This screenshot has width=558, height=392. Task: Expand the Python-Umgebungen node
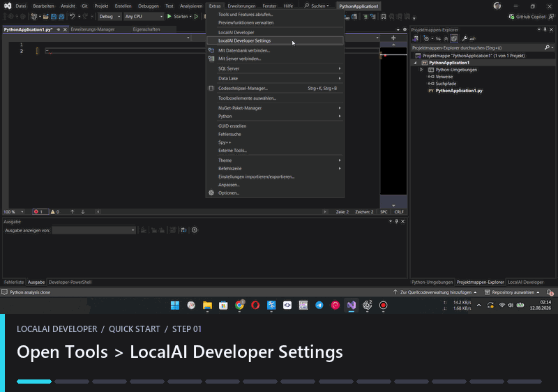pos(421,70)
